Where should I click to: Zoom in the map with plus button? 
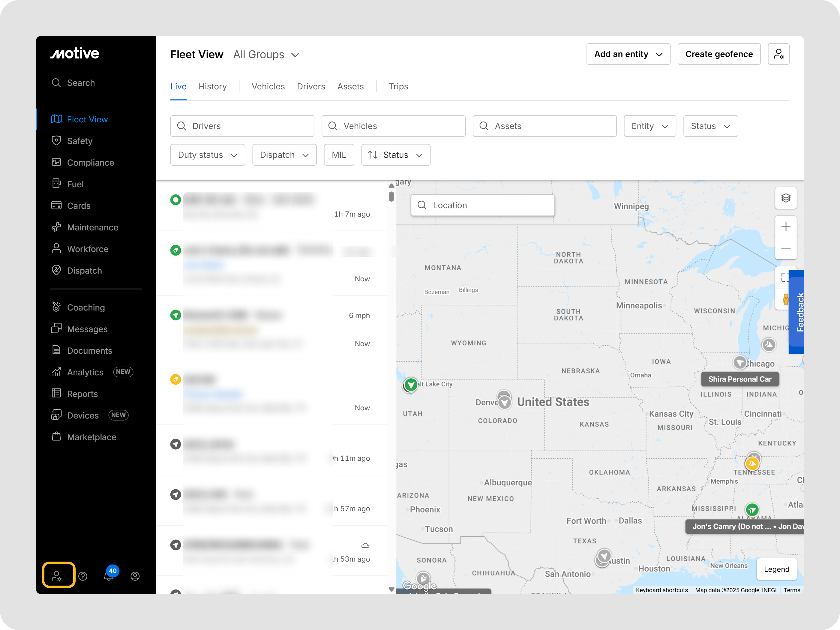point(785,227)
